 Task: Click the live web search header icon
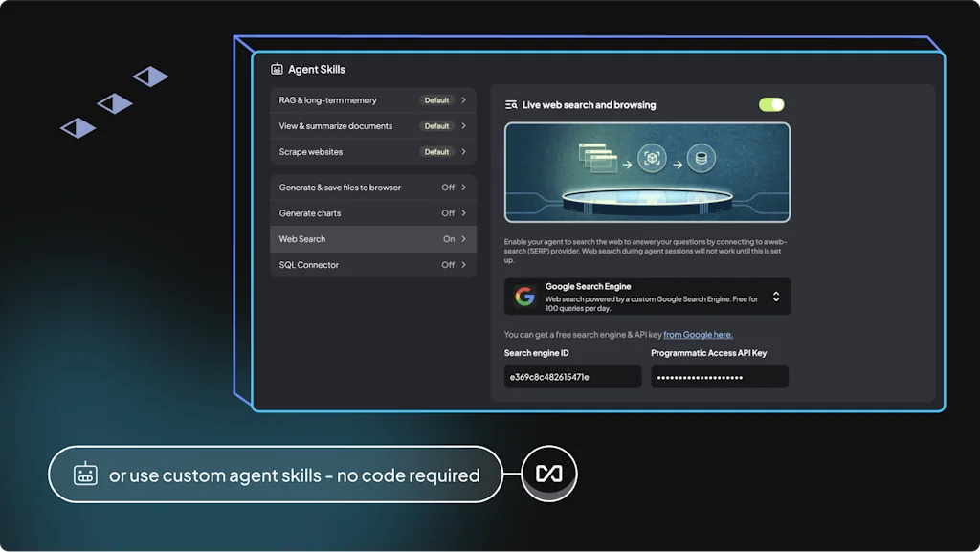tap(511, 105)
